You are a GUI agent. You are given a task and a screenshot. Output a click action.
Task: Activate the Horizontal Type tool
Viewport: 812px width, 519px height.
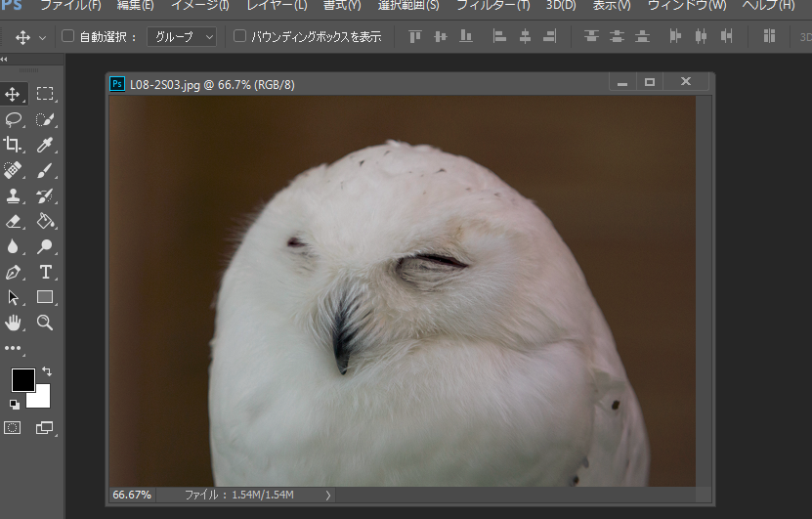[x=45, y=272]
